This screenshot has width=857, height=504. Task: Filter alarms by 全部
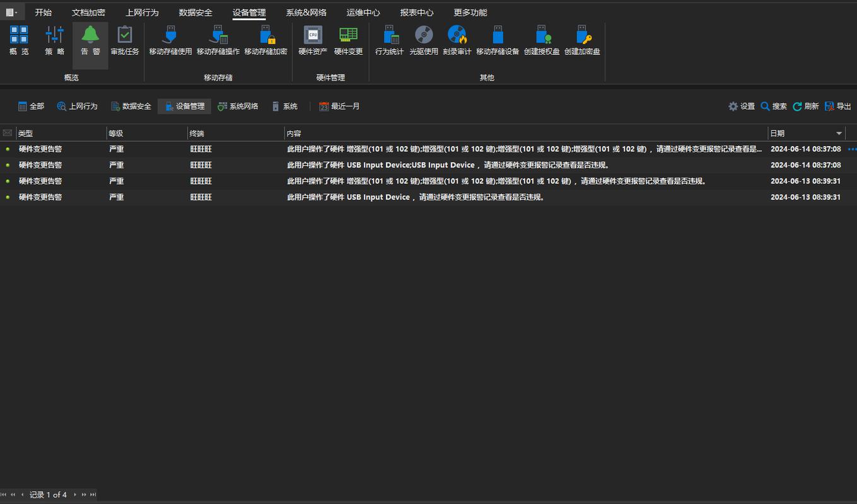point(31,106)
